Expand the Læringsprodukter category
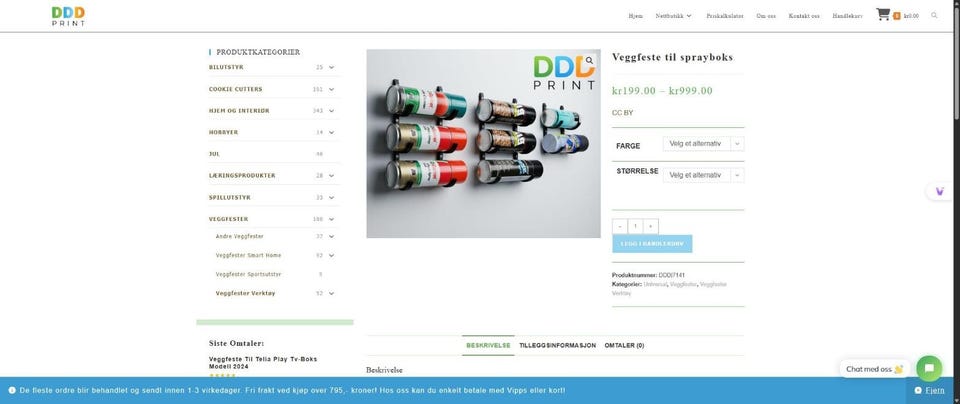The image size is (960, 404). 331,176
